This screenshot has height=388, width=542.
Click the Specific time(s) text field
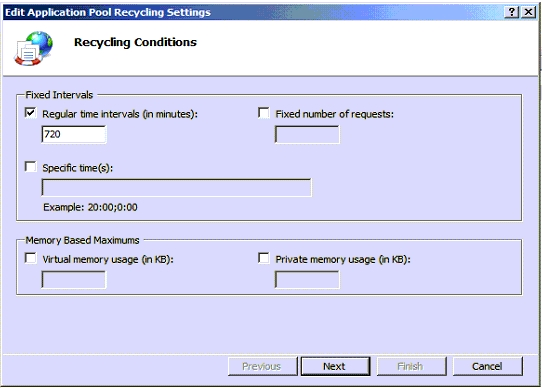point(176,188)
